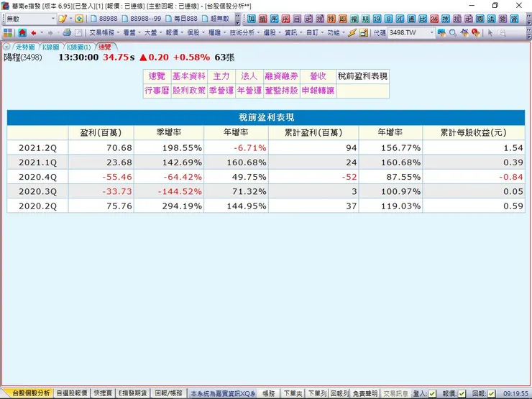Open the colorful four-squares window layout icon

[8, 32]
